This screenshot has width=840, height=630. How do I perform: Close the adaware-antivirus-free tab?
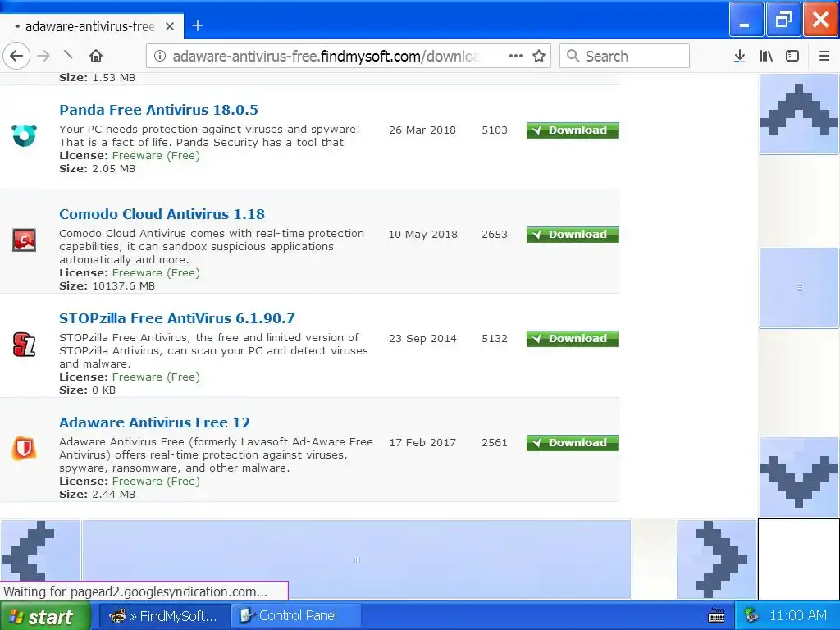170,26
